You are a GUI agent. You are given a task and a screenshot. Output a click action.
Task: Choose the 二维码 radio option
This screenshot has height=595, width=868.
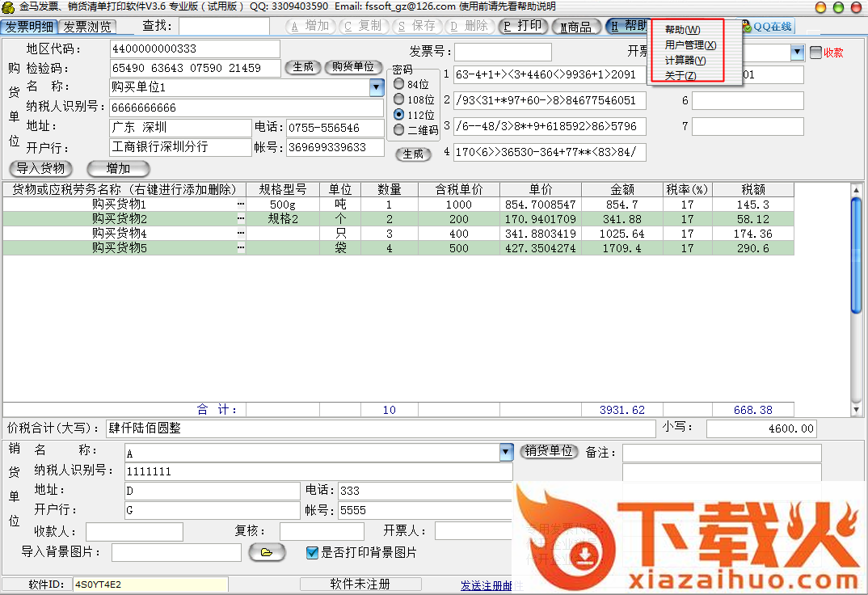(399, 129)
